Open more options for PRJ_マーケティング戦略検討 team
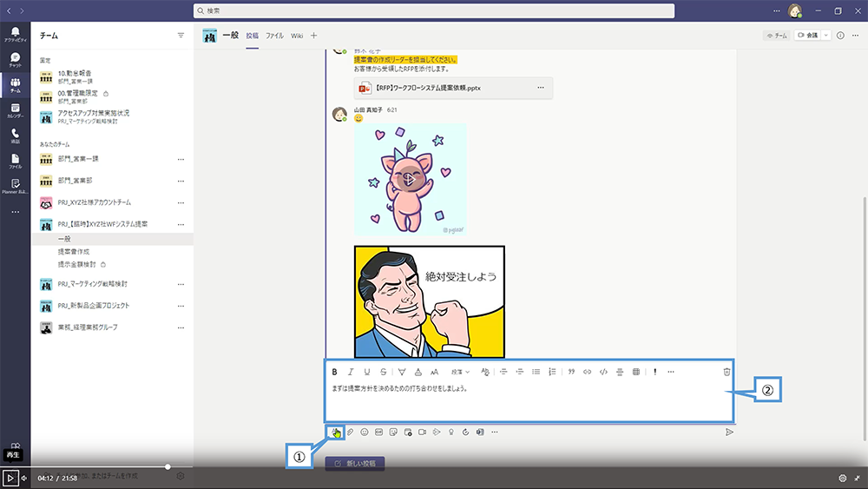Image resolution: width=868 pixels, height=489 pixels. pyautogui.click(x=181, y=284)
